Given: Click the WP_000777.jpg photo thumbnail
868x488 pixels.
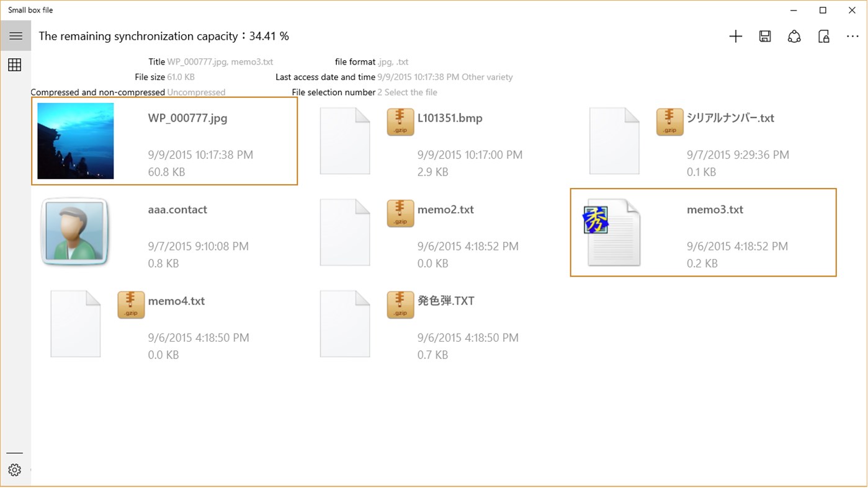Looking at the screenshot, I should (75, 141).
